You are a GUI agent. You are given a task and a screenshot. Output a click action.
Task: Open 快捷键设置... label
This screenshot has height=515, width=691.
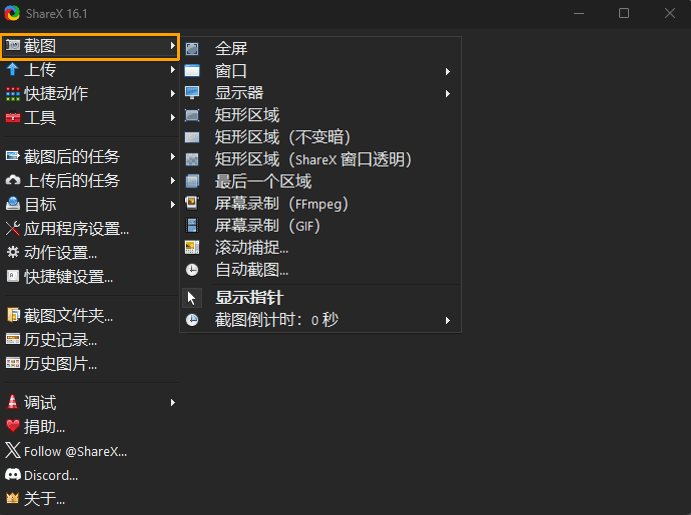[x=68, y=277]
